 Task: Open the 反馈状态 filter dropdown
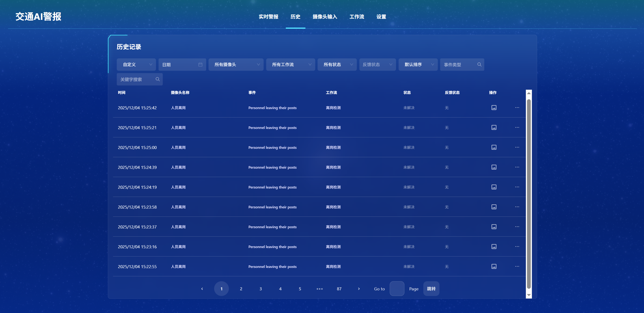pyautogui.click(x=377, y=65)
